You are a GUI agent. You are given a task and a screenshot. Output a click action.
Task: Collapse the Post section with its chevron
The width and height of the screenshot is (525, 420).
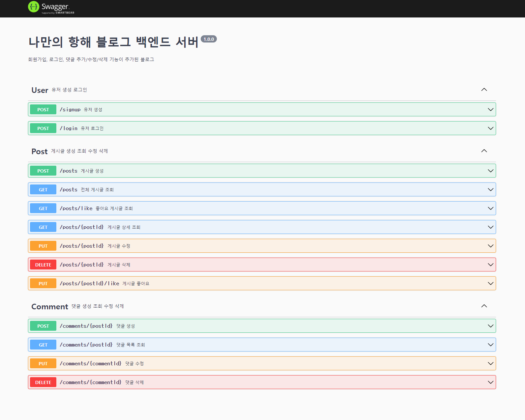484,151
